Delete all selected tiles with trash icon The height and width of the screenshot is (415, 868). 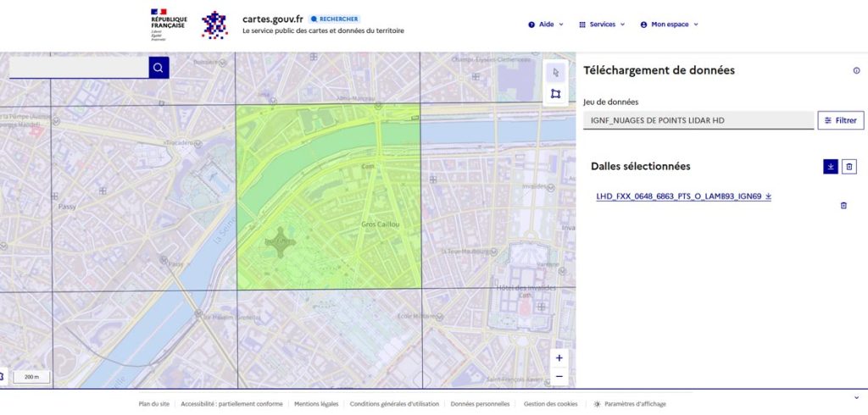(x=850, y=167)
